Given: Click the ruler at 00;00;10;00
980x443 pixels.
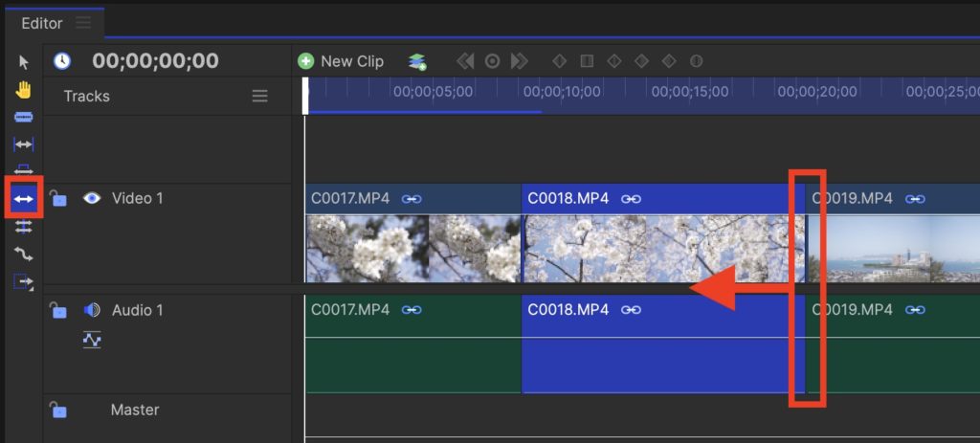Looking at the screenshot, I should click(562, 92).
